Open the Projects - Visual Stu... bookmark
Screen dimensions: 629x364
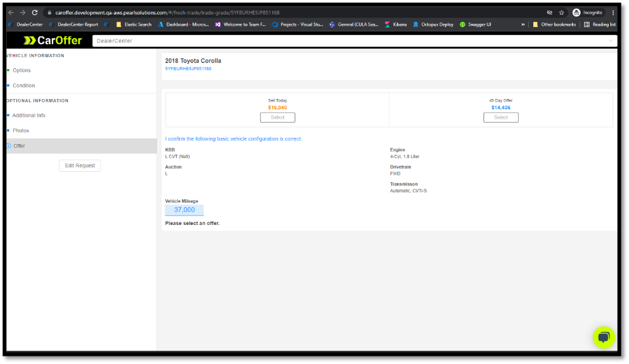(x=298, y=24)
